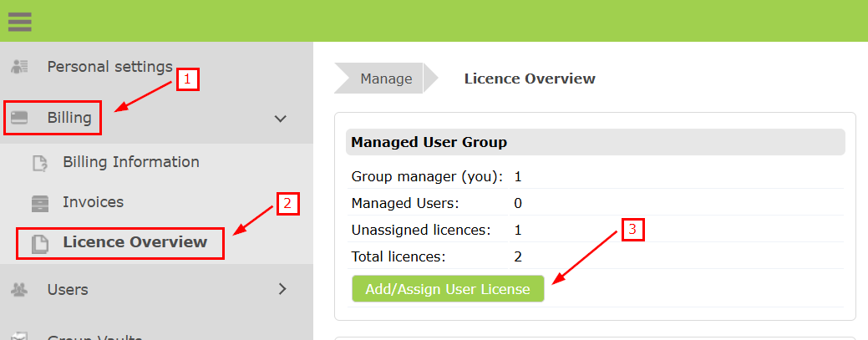The image size is (868, 340).
Task: Click the "Unassigned licences:" label
Action: (x=421, y=230)
